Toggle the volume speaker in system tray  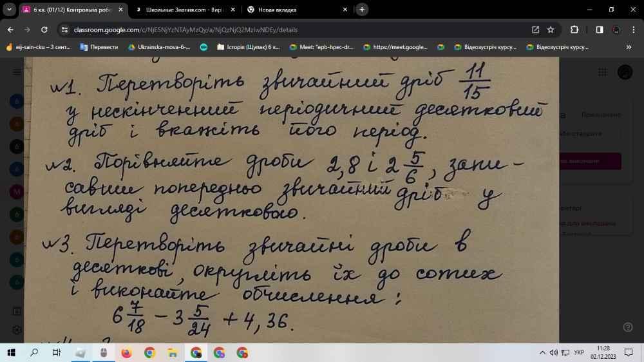pyautogui.click(x=553, y=352)
